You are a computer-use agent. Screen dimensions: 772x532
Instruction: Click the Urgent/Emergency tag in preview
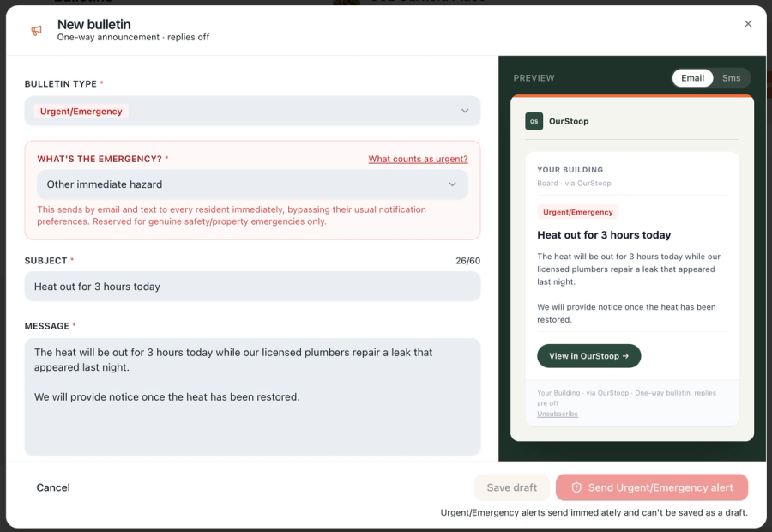coord(578,212)
